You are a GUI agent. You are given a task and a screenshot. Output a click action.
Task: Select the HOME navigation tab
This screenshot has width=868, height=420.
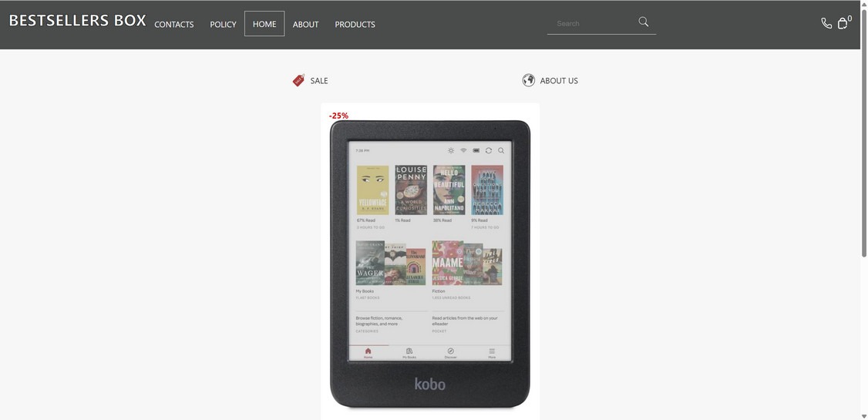tap(264, 24)
